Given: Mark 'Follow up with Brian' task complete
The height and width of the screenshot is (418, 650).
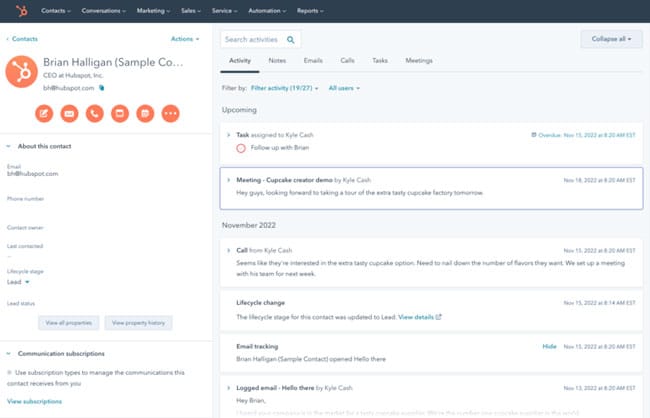Looking at the screenshot, I should (241, 148).
